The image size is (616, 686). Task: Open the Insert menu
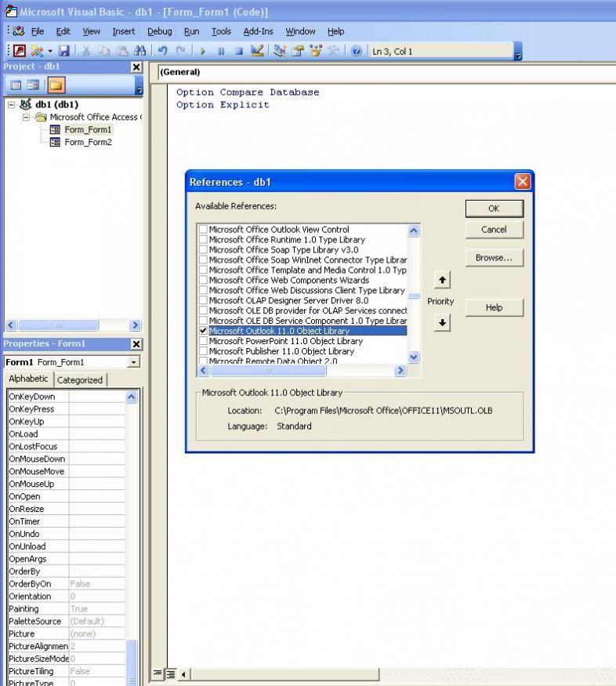tap(123, 31)
